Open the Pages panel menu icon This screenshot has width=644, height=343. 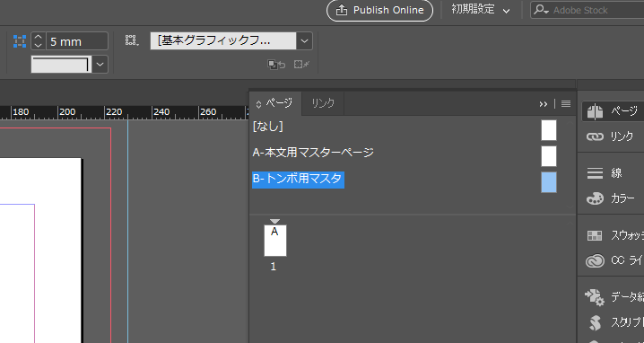click(566, 104)
